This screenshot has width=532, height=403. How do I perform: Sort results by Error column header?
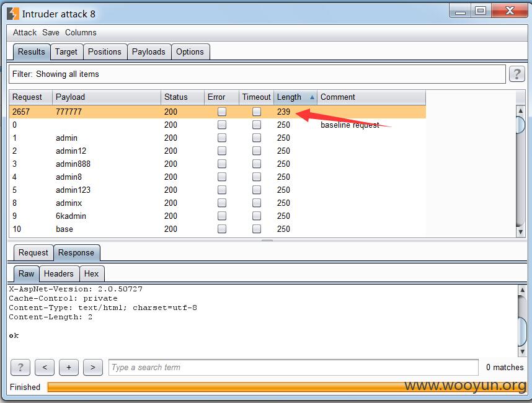221,97
